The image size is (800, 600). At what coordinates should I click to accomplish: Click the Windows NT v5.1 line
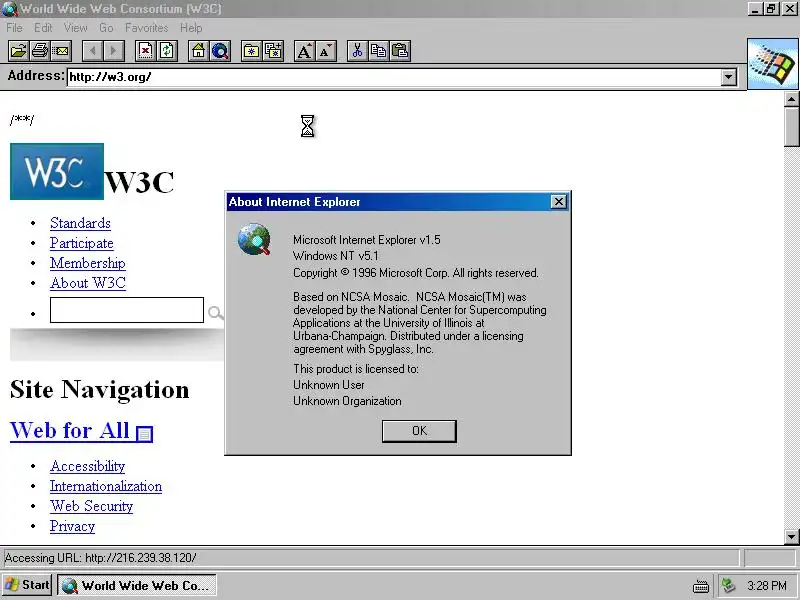coord(336,256)
